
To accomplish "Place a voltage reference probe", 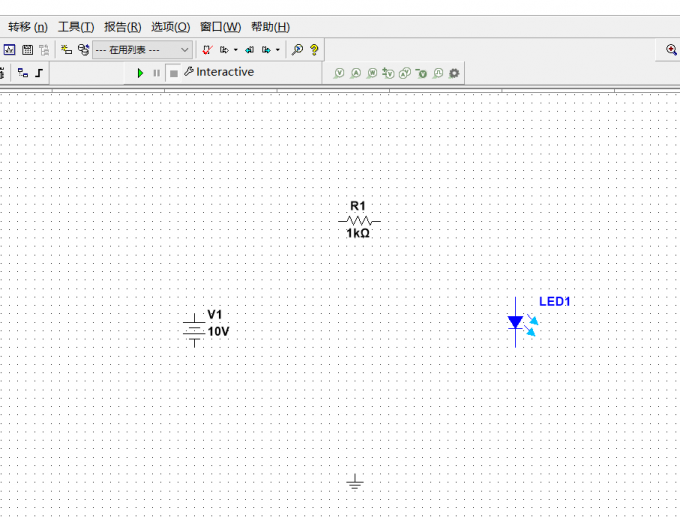I will (x=421, y=73).
